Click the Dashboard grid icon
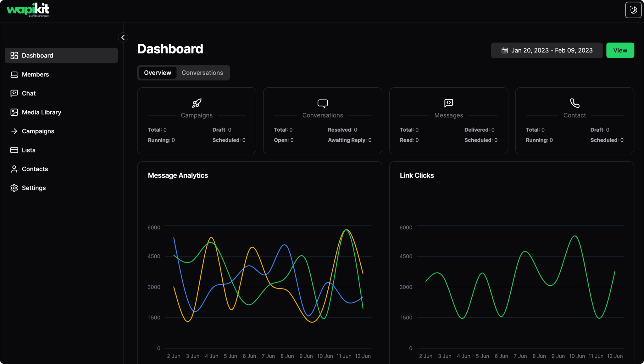The height and width of the screenshot is (364, 644). point(14,56)
